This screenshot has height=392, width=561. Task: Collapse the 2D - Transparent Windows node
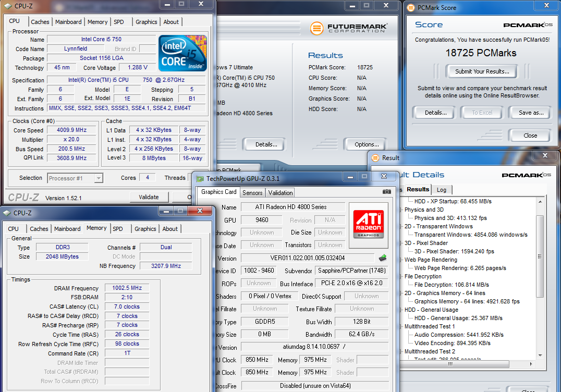[x=401, y=226]
